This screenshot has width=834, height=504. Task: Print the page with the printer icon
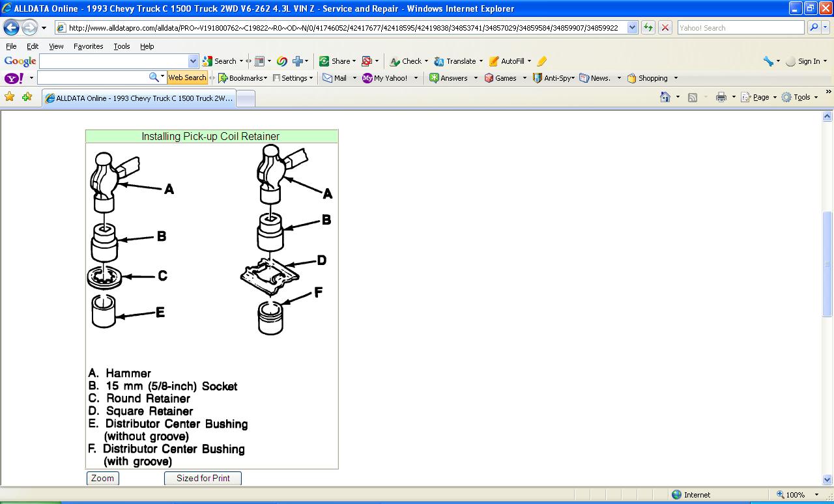(x=721, y=97)
